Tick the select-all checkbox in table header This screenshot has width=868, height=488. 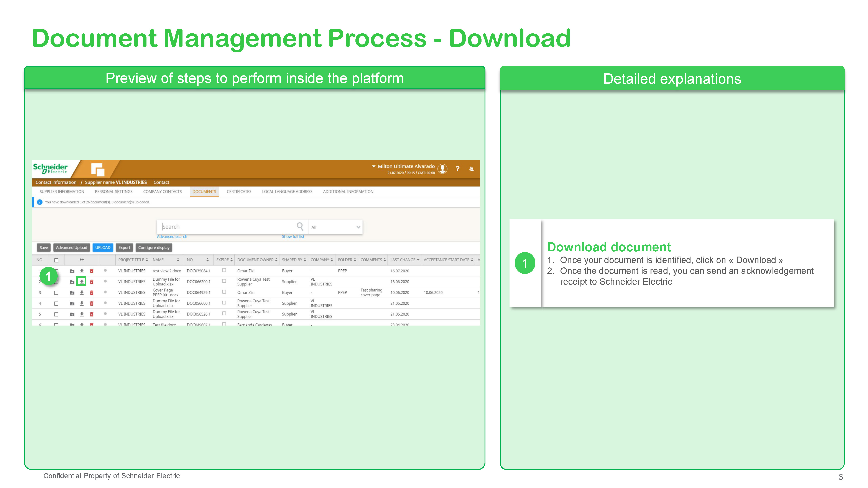click(56, 260)
